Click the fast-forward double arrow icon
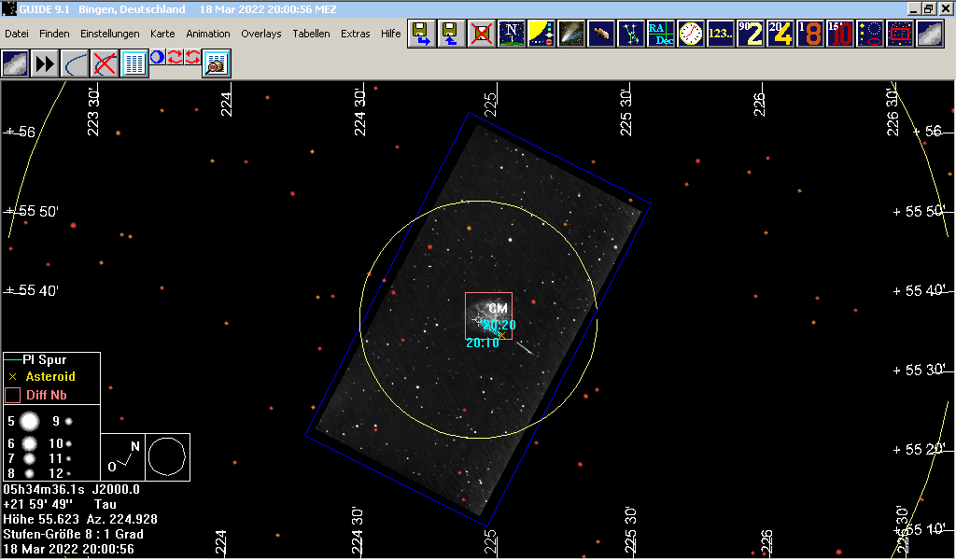This screenshot has width=956, height=560. (45, 63)
